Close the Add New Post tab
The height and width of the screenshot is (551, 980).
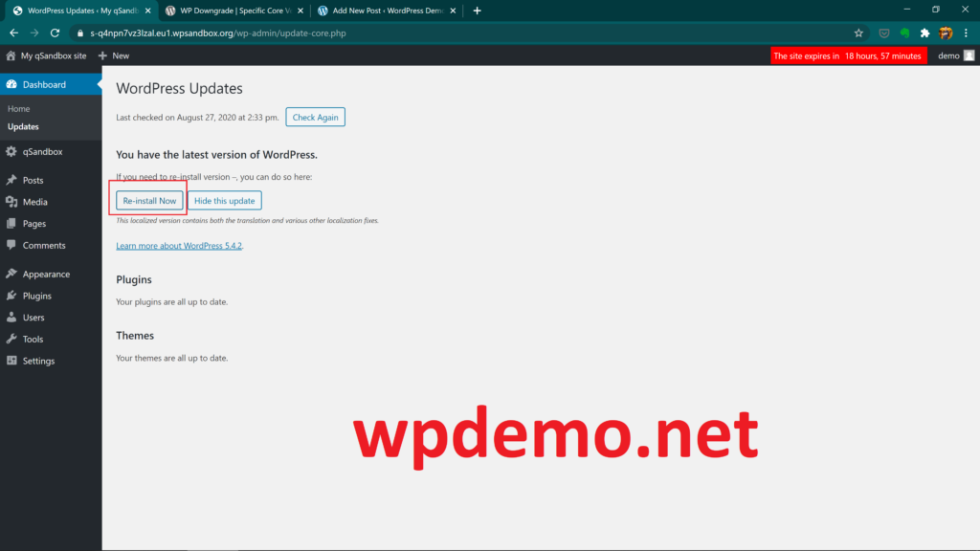(x=453, y=11)
